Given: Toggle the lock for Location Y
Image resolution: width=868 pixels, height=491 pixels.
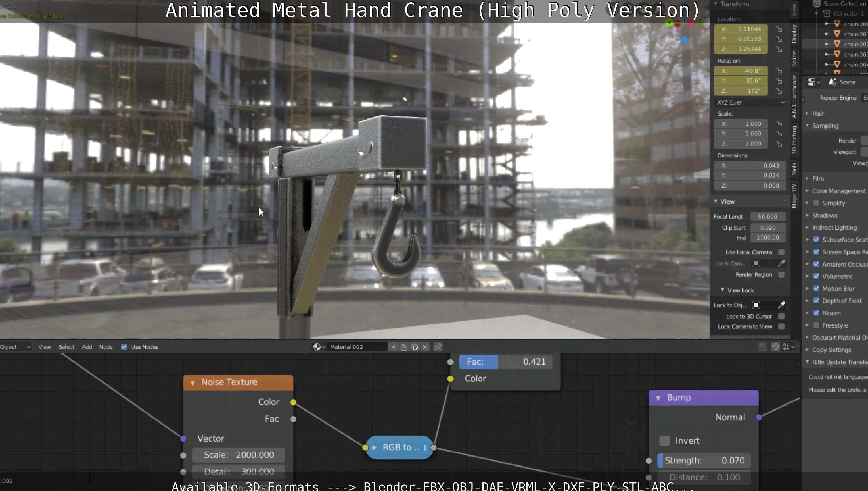Looking at the screenshot, I should (779, 39).
